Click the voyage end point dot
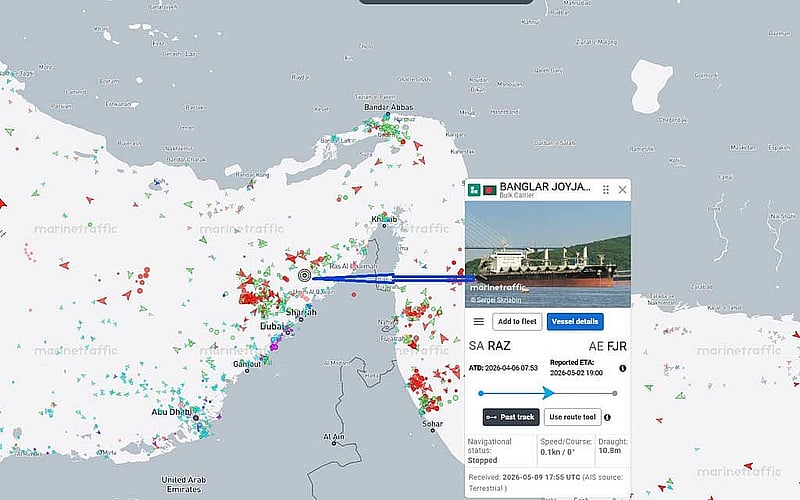Viewport: 800px width, 500px height. click(615, 393)
